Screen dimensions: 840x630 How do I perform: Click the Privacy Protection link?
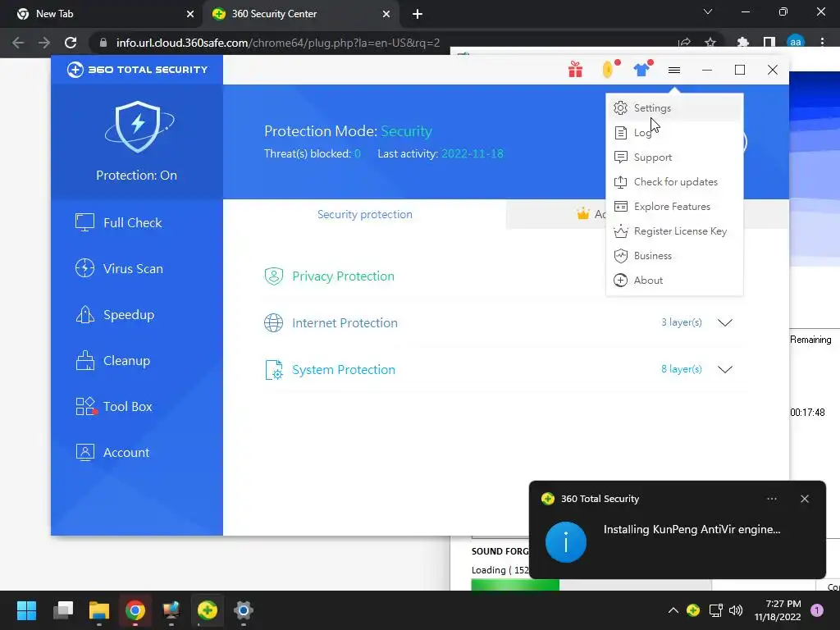click(343, 276)
